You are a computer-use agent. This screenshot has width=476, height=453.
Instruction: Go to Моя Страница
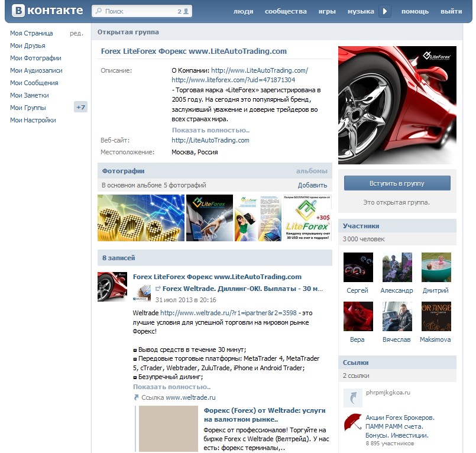point(31,33)
